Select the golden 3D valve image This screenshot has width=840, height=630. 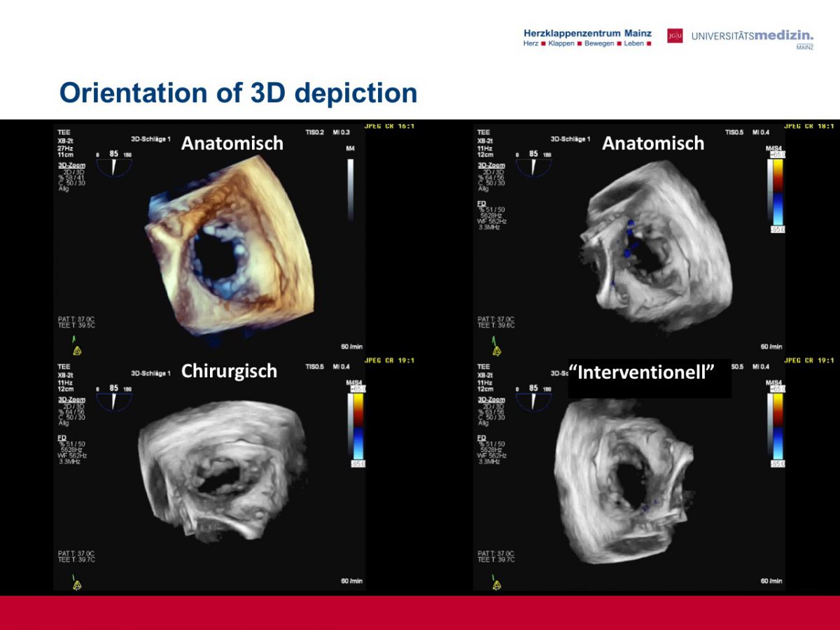pos(230,251)
